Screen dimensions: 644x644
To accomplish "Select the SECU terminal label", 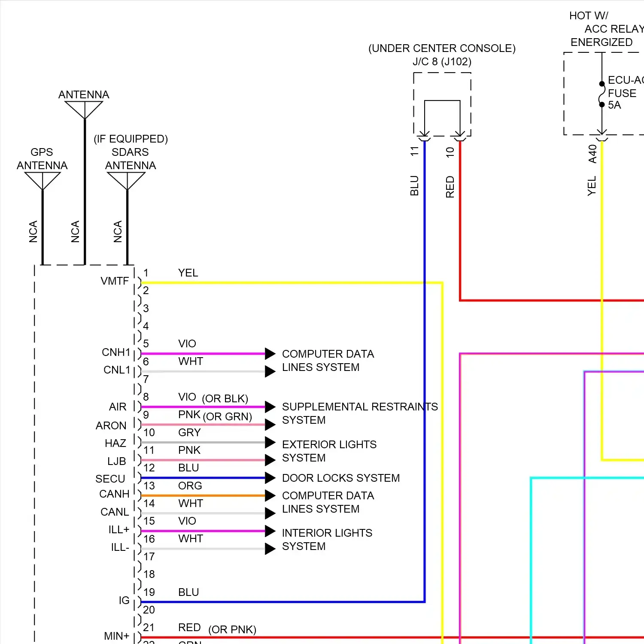I will (x=110, y=479).
